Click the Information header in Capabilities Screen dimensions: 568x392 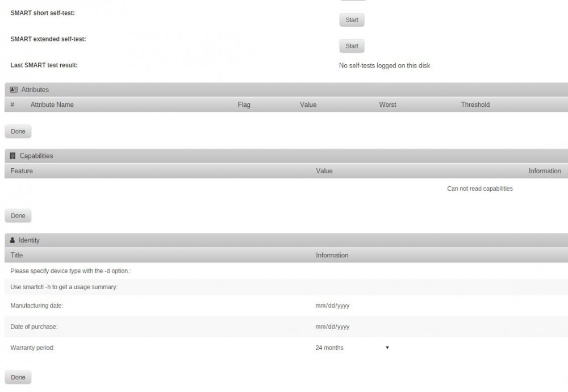tap(545, 171)
